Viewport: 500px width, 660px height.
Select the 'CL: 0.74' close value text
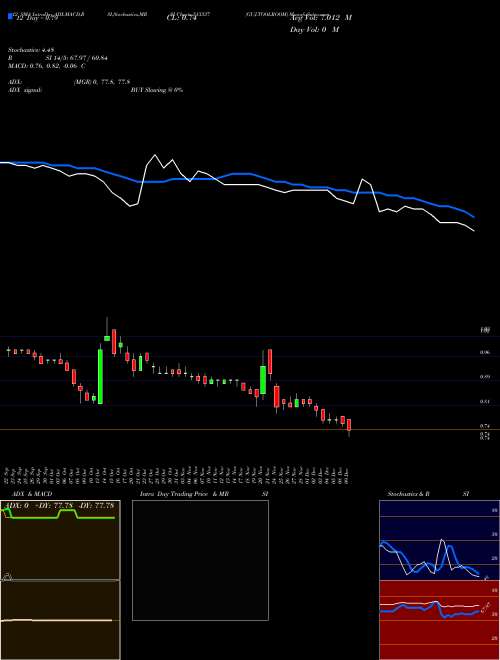[181, 18]
